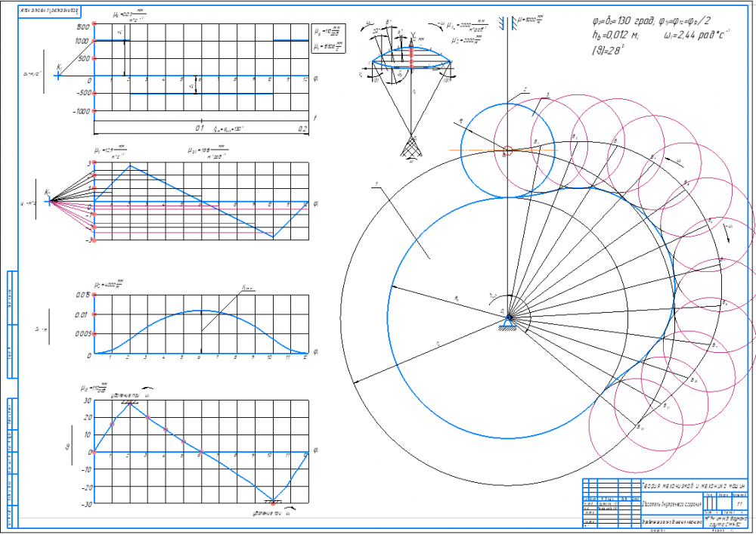Select the '1500' label on the acceleration graph
Screen dimensions: 756x535
[x=82, y=27]
